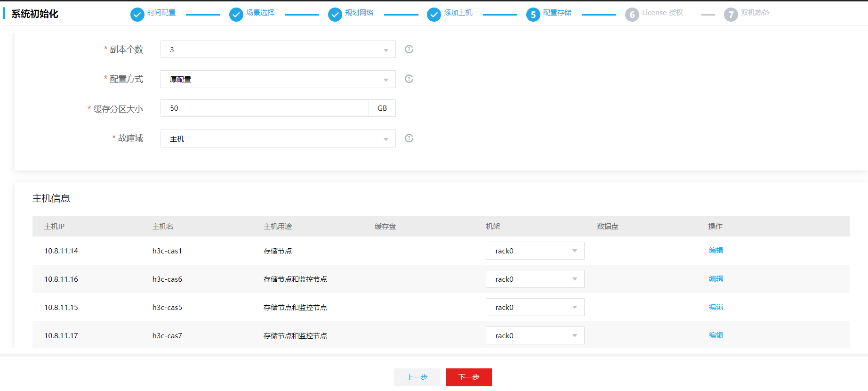The height and width of the screenshot is (391, 868).
Task: Open rack dropdown for host 10.8.11.15
Action: click(x=535, y=307)
